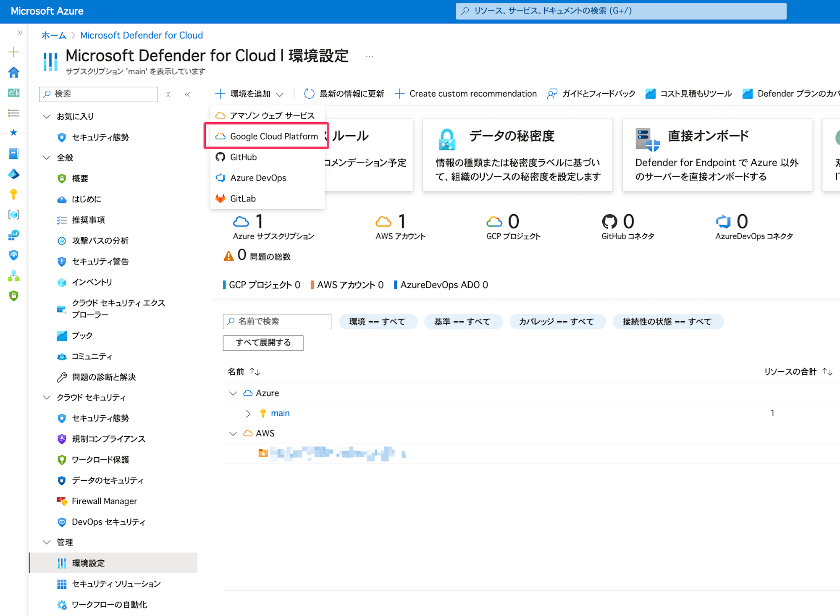This screenshot has width=840, height=616.
Task: Click the AWS account cloud icon
Action: (x=383, y=221)
